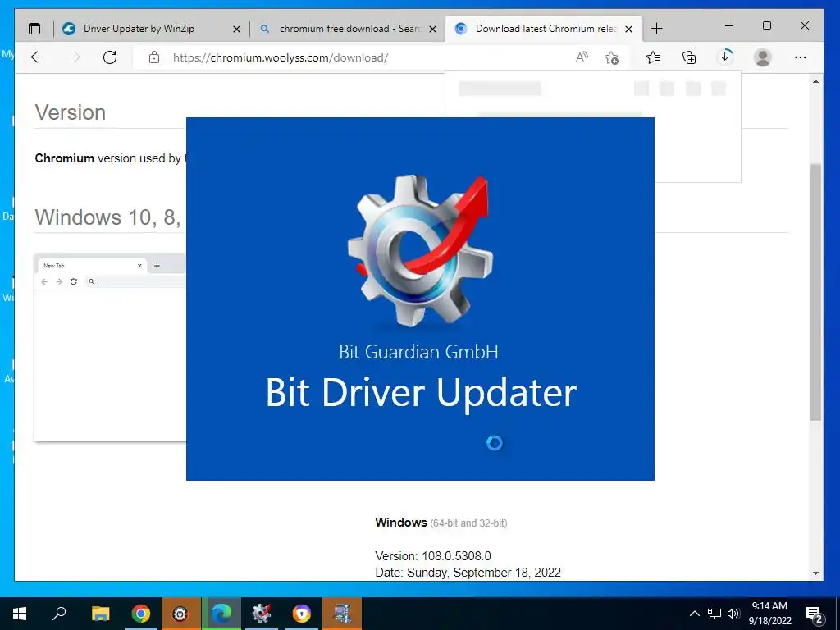Viewport: 840px width, 630px height.
Task: Open the Windows Start menu
Action: coord(20,614)
